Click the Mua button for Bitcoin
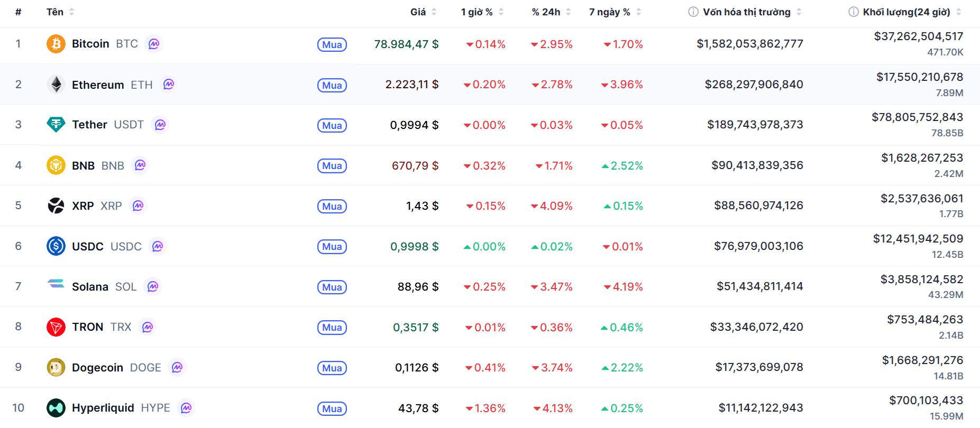Viewport: 980px width, 428px height. pos(332,45)
